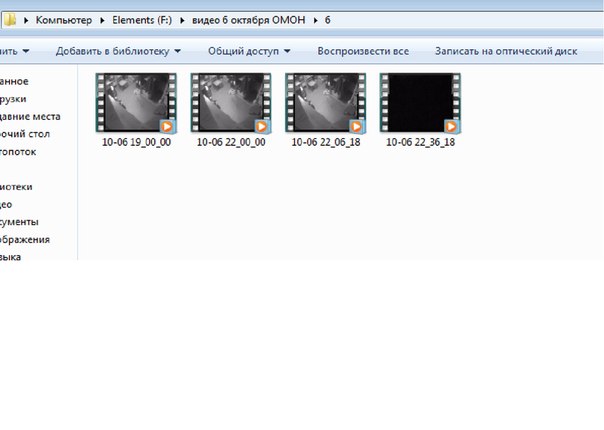The image size is (604, 430).
Task: Select the video thumbnail 10-06 22_00_00
Action: click(x=231, y=103)
